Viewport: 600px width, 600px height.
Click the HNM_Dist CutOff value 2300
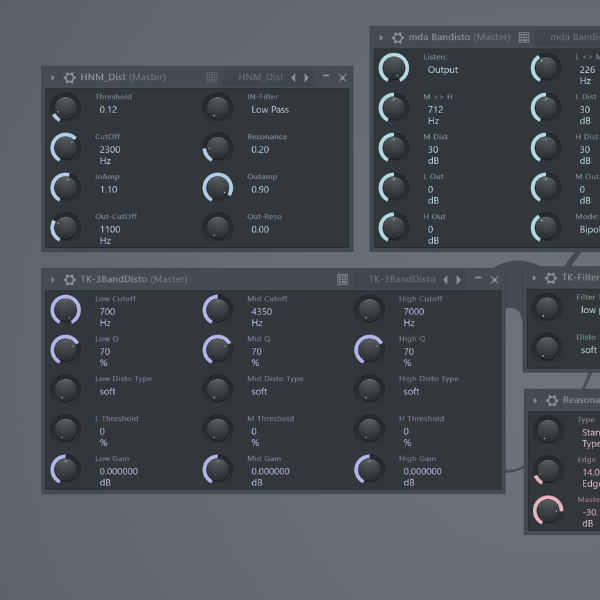[110, 150]
